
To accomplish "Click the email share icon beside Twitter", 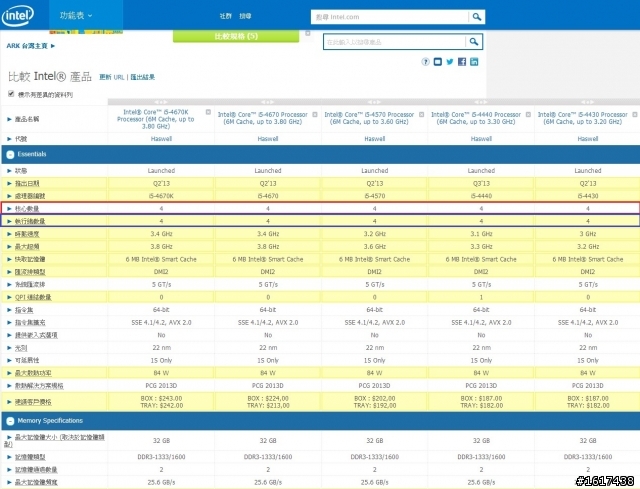I will click(438, 62).
